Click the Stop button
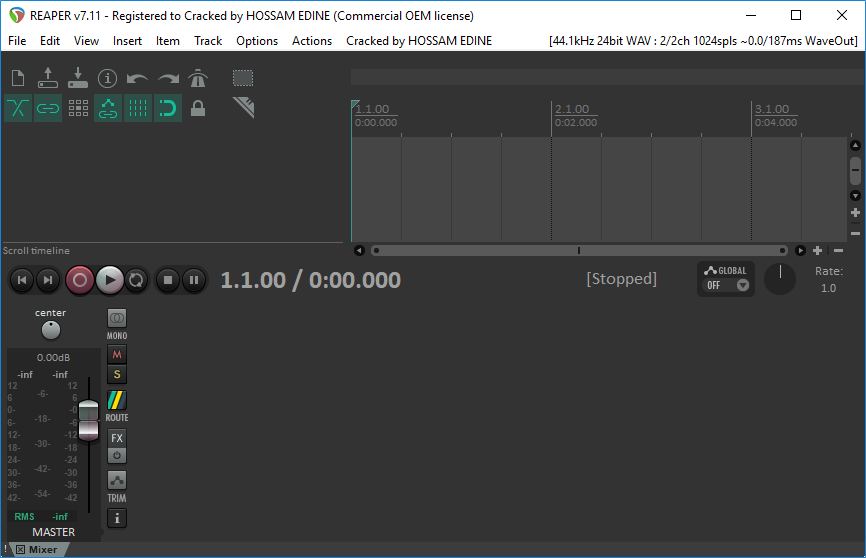866x558 pixels. click(168, 280)
